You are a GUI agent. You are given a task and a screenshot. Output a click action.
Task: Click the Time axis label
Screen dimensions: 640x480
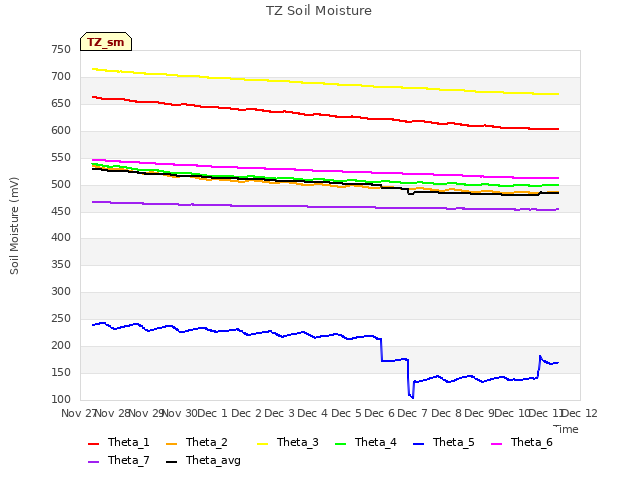566,429
